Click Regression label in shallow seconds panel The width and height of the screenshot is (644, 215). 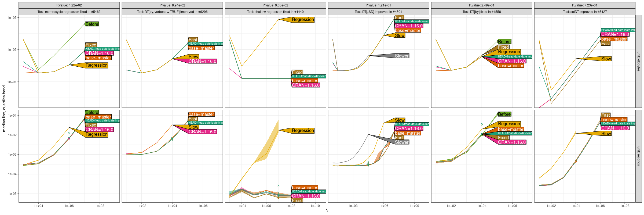303,131
